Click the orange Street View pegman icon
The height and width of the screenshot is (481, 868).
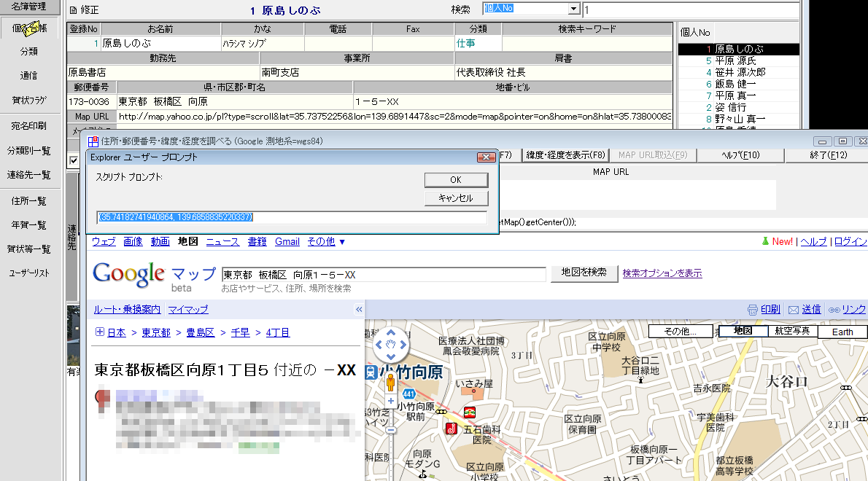[x=391, y=382]
